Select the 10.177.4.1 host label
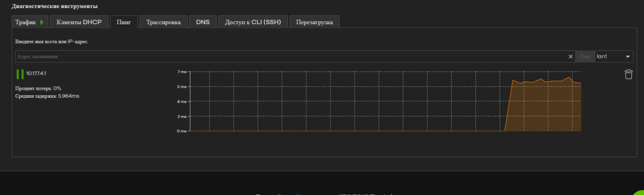Viewport: 644px width, 195px height. [36, 74]
